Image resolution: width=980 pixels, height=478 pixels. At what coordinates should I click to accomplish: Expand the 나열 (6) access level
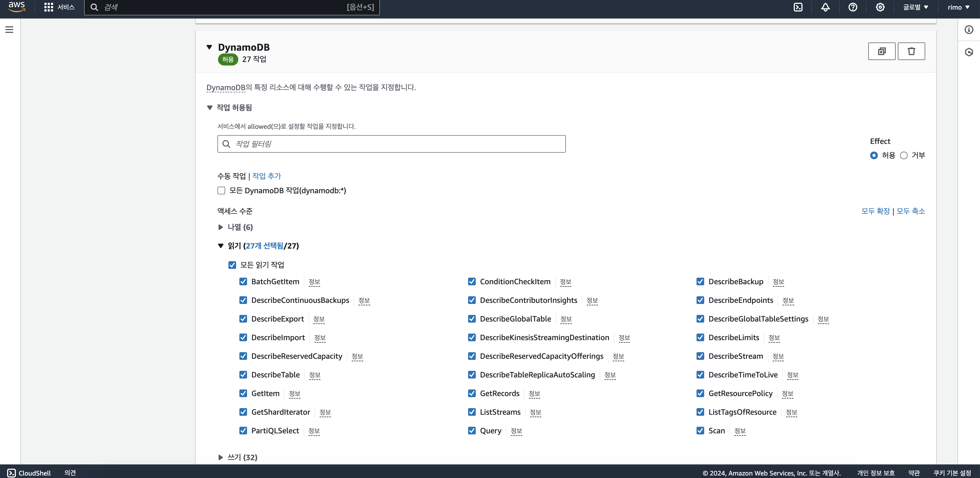[x=221, y=227]
